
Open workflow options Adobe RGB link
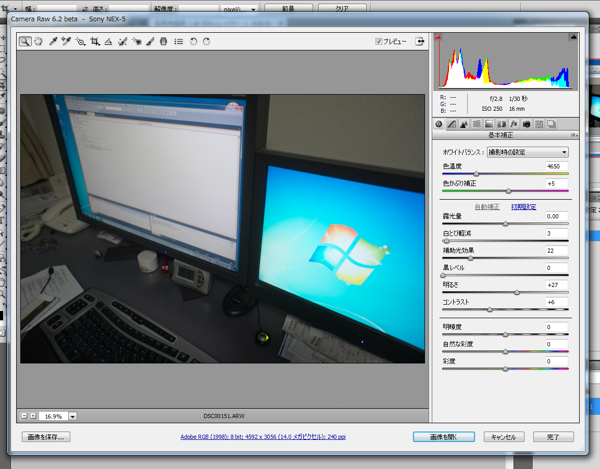(263, 436)
